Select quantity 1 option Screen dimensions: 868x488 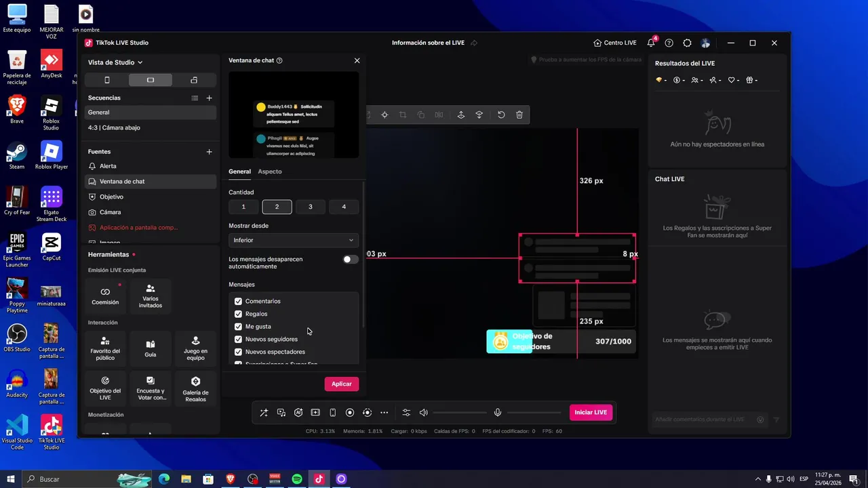(243, 207)
